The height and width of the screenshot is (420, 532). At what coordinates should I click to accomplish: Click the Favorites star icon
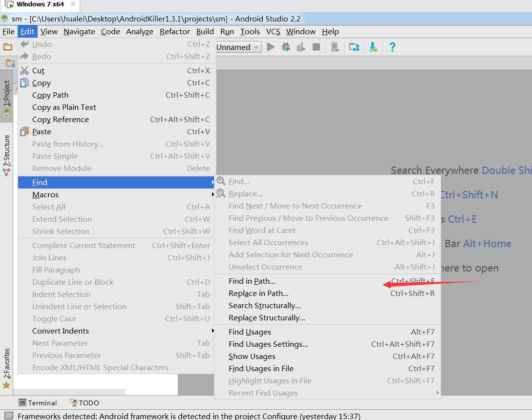[6, 385]
